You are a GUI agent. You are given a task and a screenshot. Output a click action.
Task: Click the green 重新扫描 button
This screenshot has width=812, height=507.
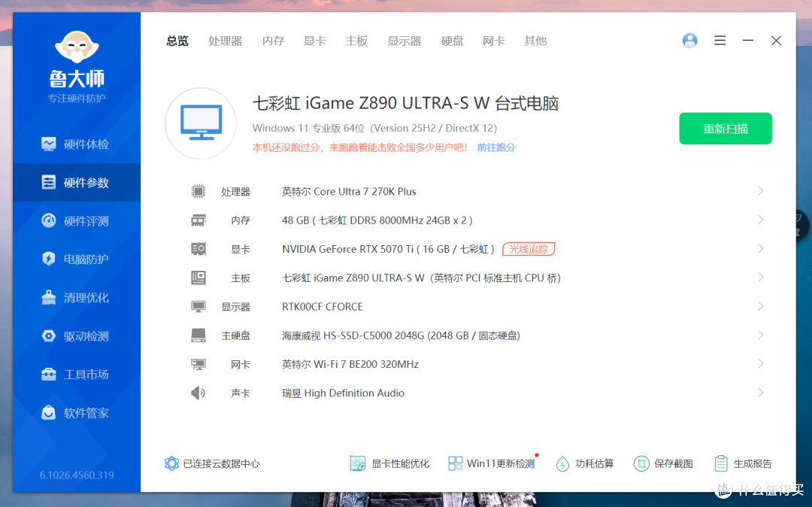click(x=726, y=129)
